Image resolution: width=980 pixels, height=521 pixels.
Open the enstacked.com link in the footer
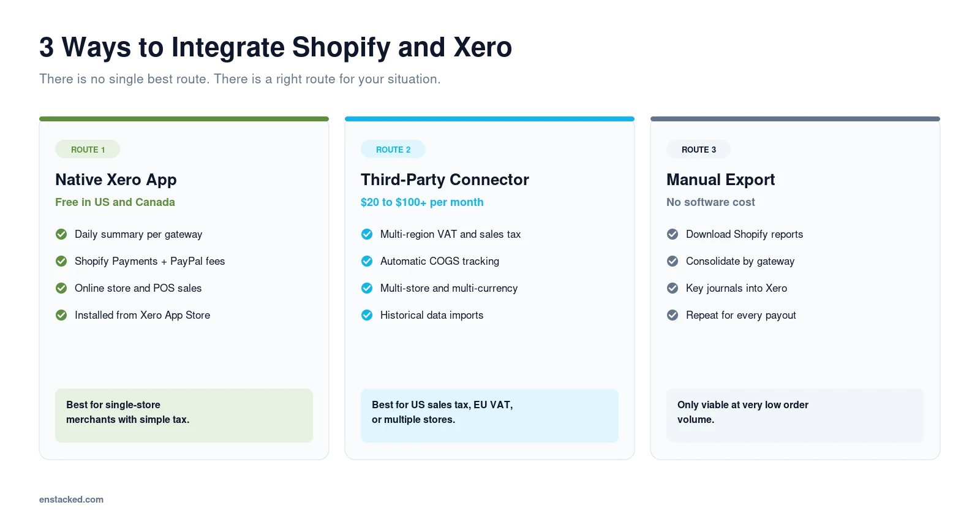71,500
